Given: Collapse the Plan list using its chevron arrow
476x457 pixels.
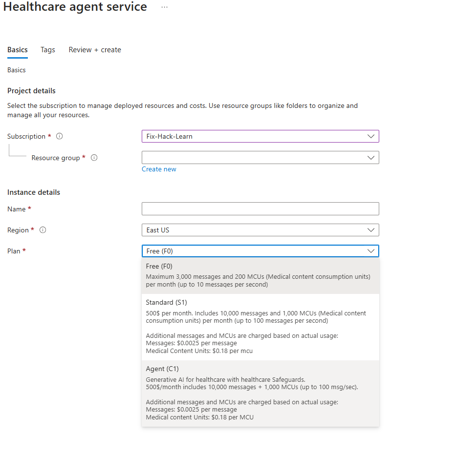Looking at the screenshot, I should (371, 251).
